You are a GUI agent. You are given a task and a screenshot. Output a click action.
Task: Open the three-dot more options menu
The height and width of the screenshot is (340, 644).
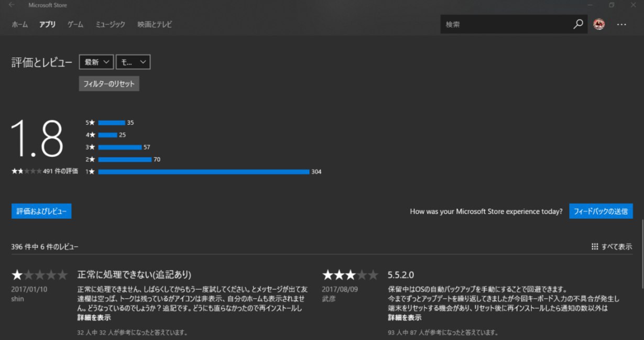[x=621, y=24]
